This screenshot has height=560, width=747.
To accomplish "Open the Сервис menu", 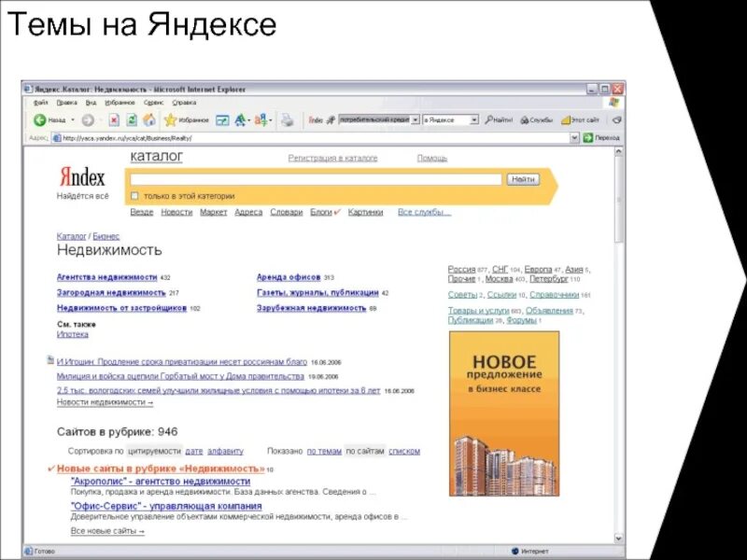I will (x=153, y=103).
